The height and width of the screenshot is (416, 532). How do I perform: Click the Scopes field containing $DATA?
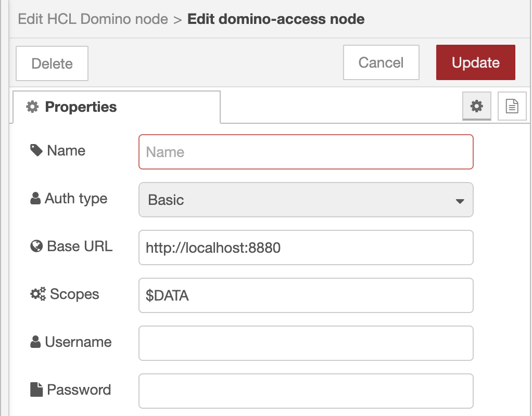pyautogui.click(x=306, y=295)
